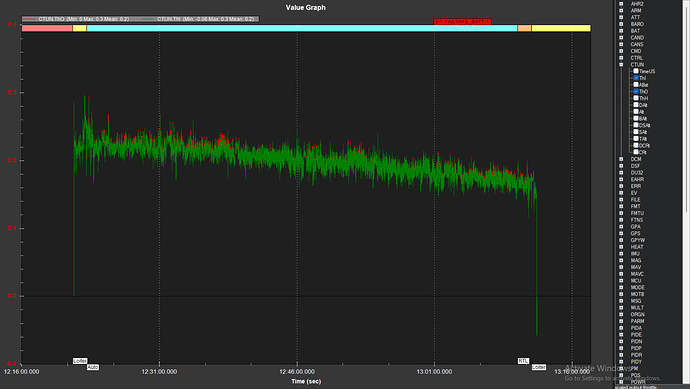This screenshot has height=389, width=690.
Task: Select the PIDR entry in tree
Action: point(636,355)
